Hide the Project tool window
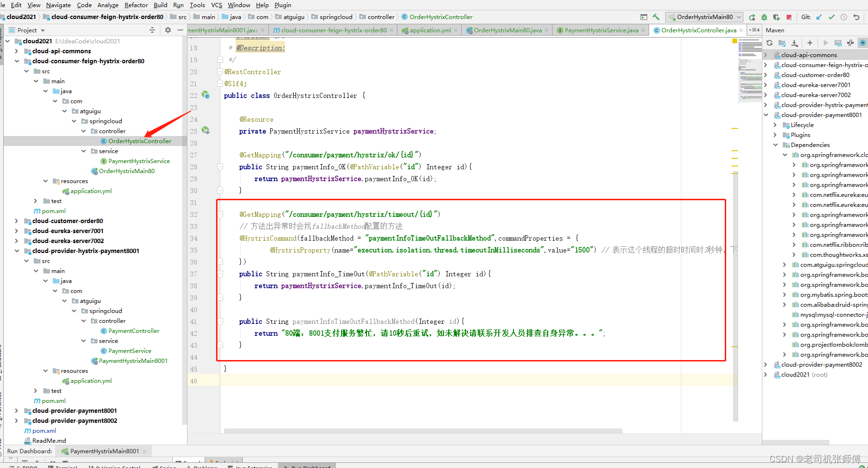This screenshot has width=868, height=468. tap(180, 30)
